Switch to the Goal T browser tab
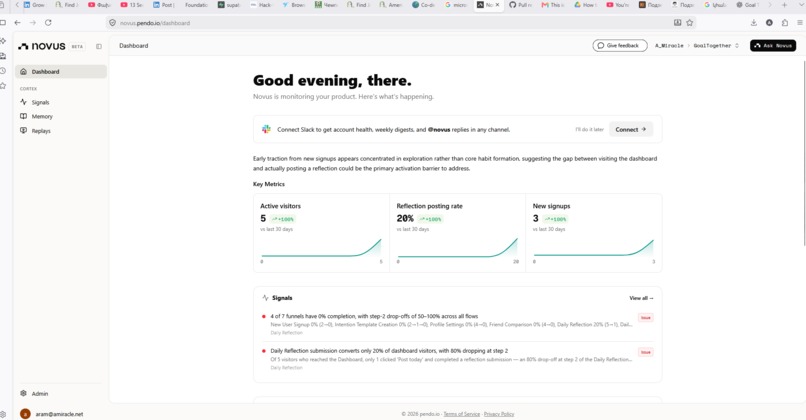Viewport: 806px width, 420px height. [x=747, y=5]
